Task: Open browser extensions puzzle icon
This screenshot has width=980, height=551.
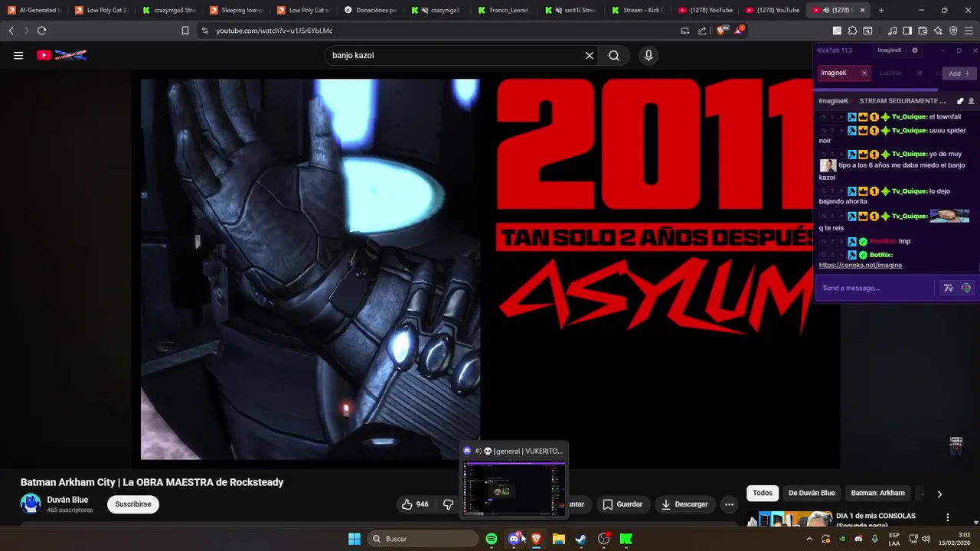Action: (x=852, y=31)
